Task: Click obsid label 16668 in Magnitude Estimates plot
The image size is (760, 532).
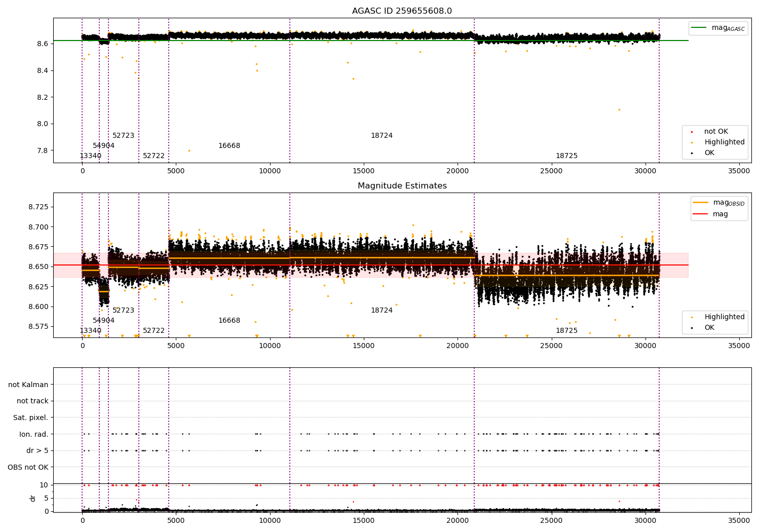Action: pos(229,321)
